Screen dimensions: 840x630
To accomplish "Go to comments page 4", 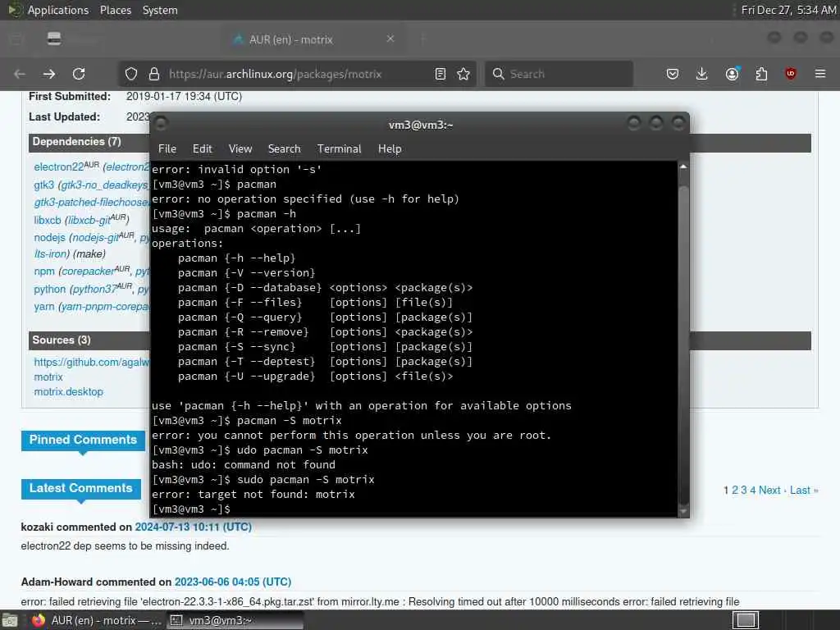I will [753, 491].
